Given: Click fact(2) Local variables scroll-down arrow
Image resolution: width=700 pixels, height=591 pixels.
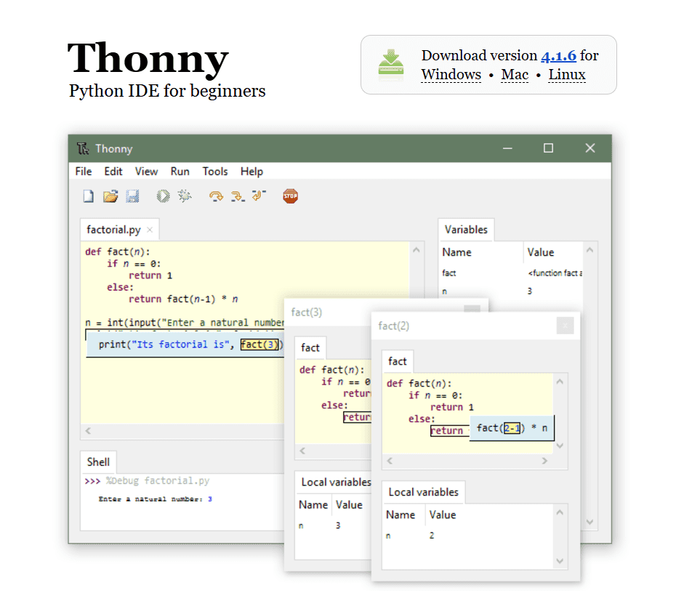Looking at the screenshot, I should pos(560,561).
